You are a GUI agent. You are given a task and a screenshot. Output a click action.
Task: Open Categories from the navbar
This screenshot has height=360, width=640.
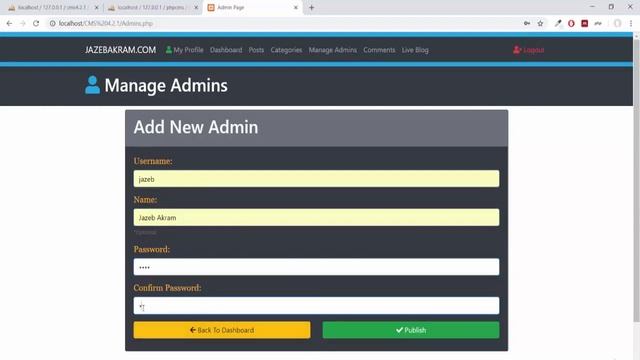tap(286, 50)
